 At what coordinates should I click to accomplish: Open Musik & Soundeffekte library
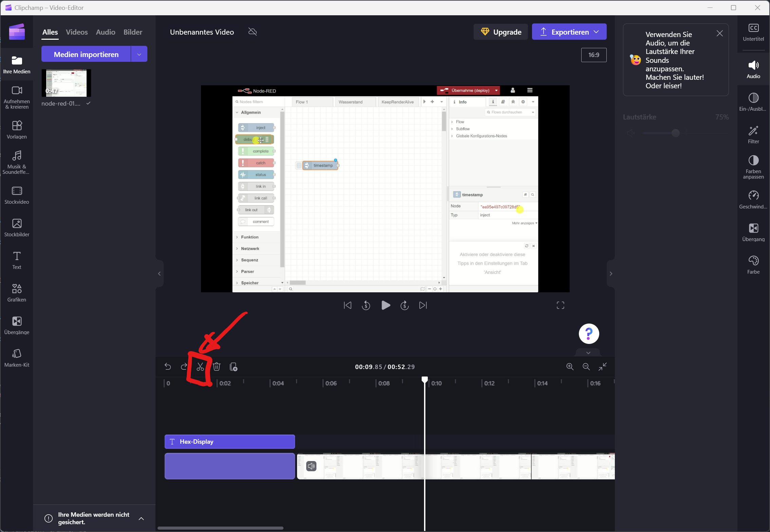pyautogui.click(x=17, y=162)
